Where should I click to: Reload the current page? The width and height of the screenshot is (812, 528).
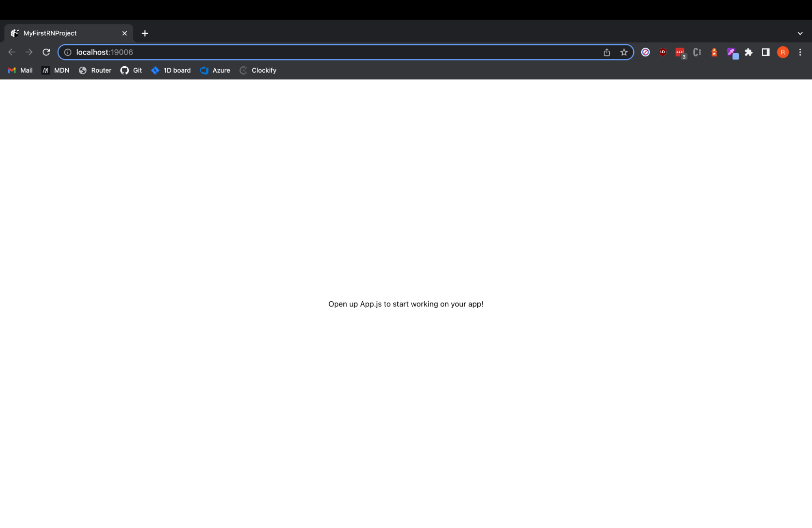point(46,52)
